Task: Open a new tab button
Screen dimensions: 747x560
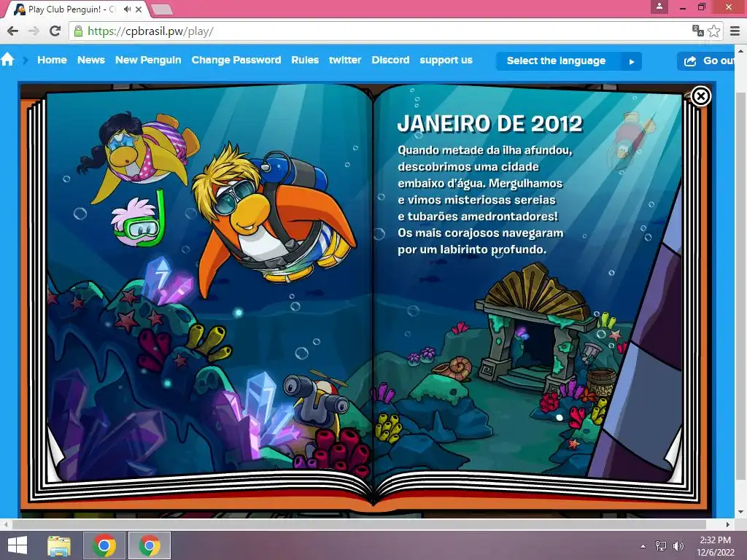Action: [162, 9]
